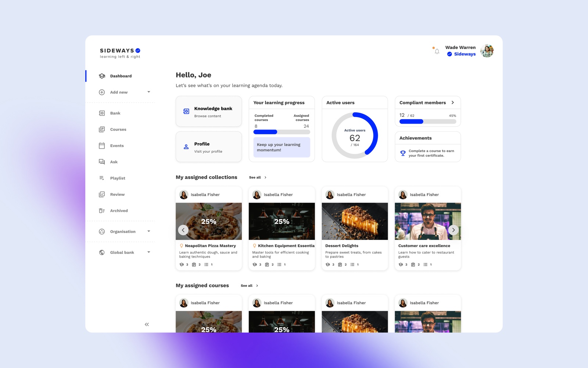The image size is (588, 368).
Task: Click the Profile card person icon
Action: point(186,147)
